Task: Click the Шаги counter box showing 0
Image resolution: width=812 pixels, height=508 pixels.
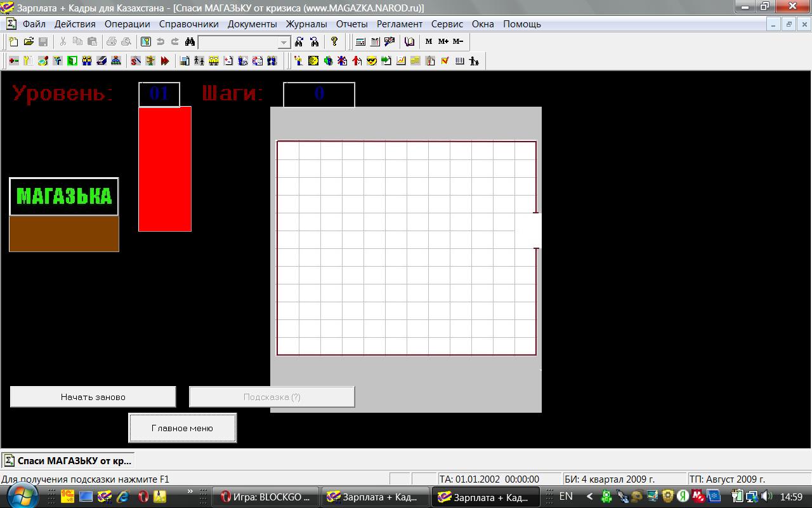Action: [319, 95]
